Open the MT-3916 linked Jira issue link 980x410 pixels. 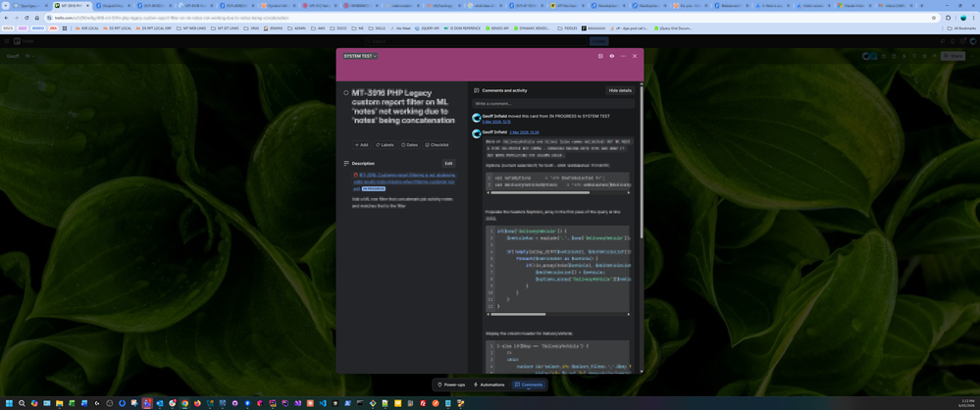(x=405, y=181)
